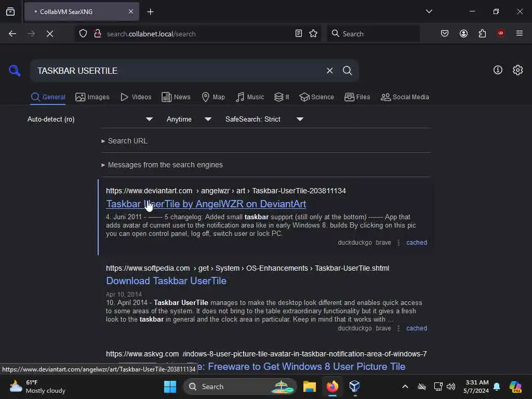Open Download Taskbar UserTile Softpedia link
Viewport: 532px width, 399px height.
166,281
